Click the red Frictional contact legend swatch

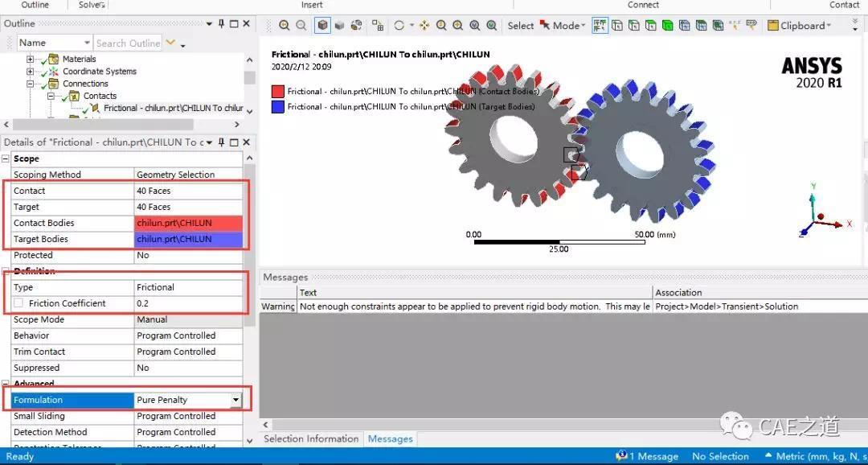(279, 92)
